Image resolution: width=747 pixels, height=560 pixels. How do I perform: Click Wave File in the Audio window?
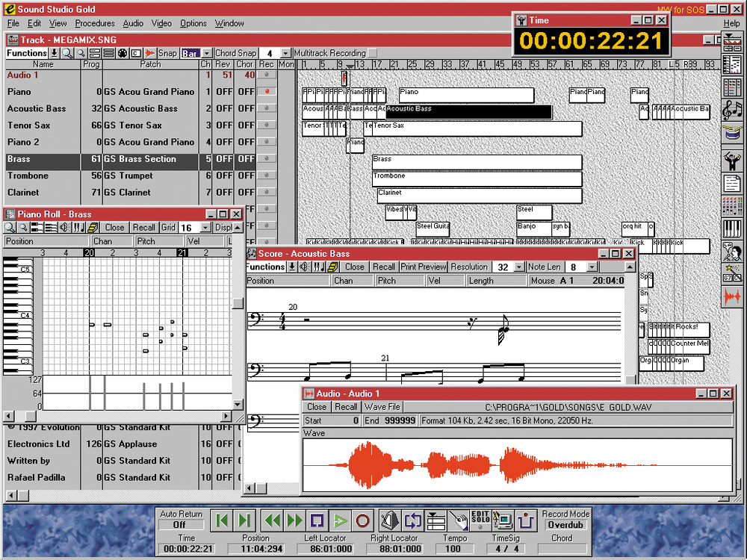[x=382, y=407]
